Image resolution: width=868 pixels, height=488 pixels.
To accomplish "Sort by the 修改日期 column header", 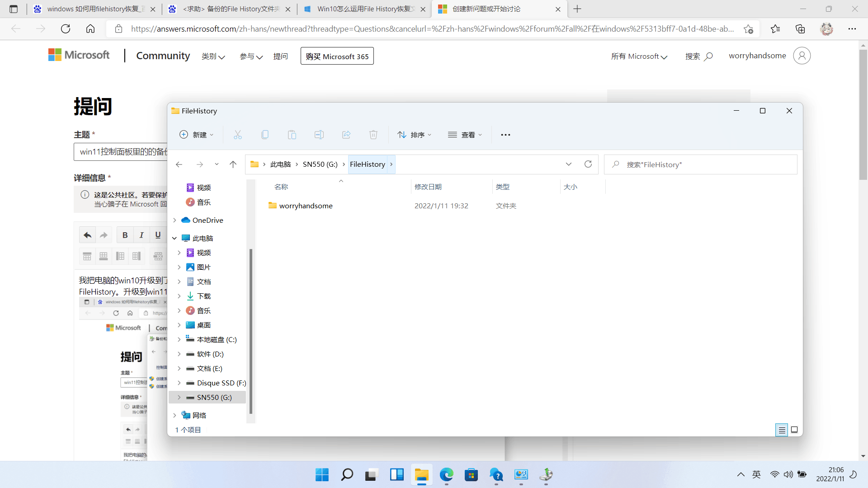I will [x=428, y=187].
